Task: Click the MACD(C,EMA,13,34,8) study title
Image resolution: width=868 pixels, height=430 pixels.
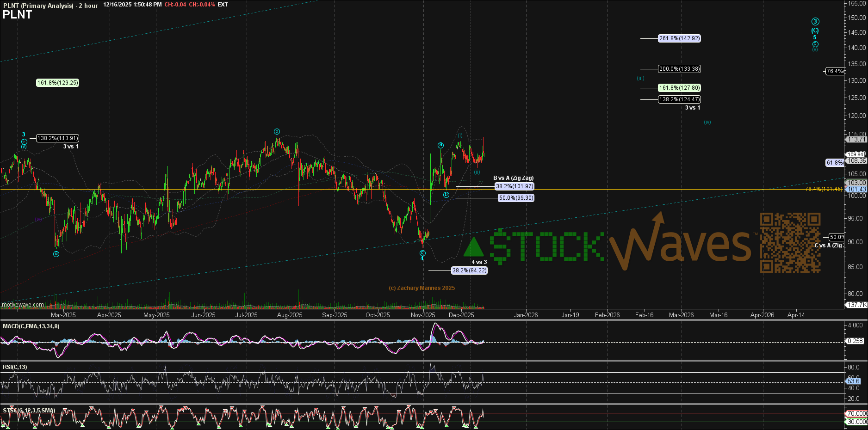Action: (x=31, y=326)
